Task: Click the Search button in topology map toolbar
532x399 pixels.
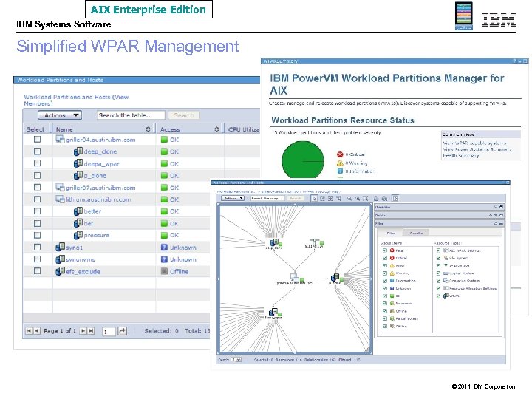Action: 295,198
